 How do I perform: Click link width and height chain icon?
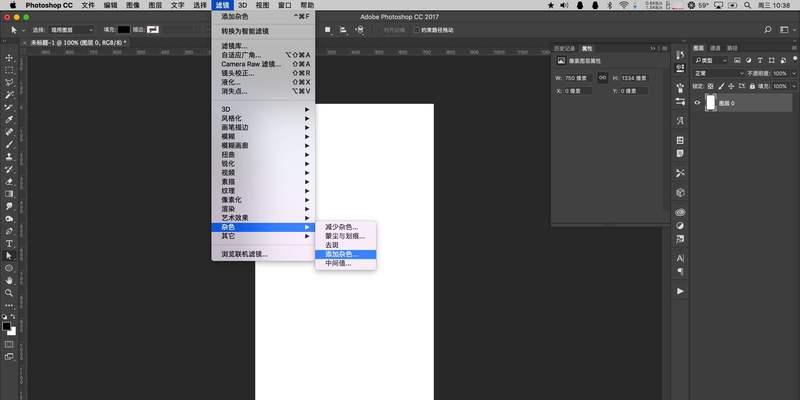603,78
